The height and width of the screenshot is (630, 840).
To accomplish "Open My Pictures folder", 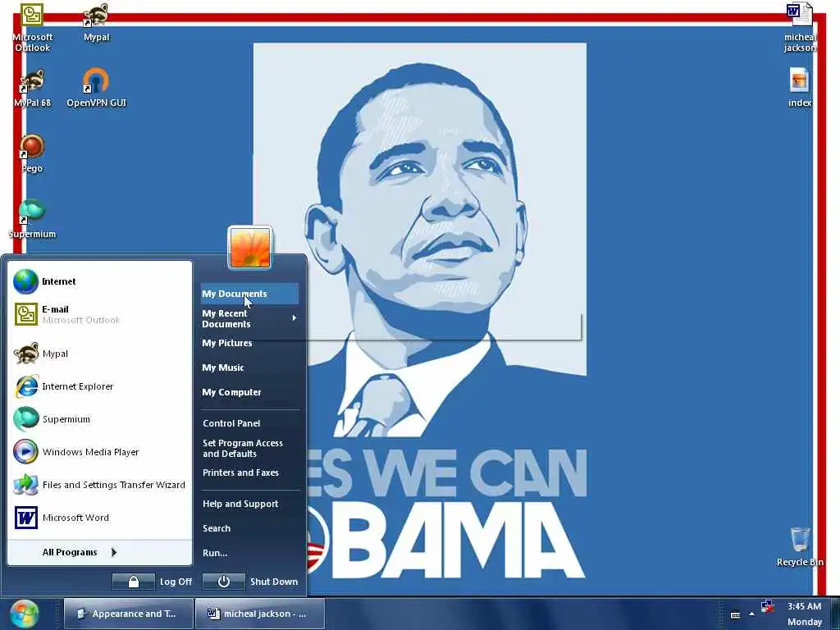I will tap(249, 343).
